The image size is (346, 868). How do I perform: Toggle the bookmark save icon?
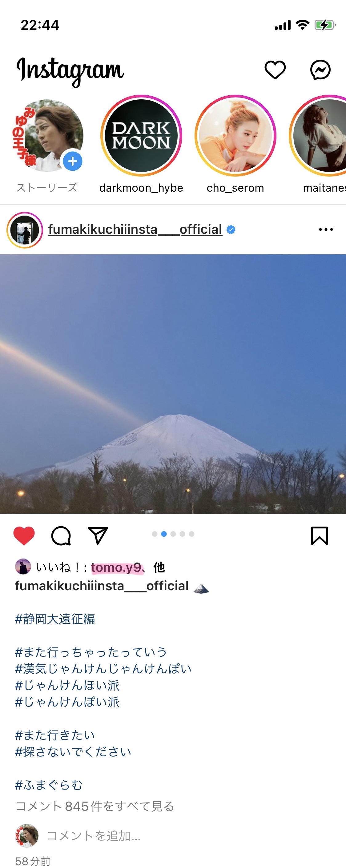(319, 536)
